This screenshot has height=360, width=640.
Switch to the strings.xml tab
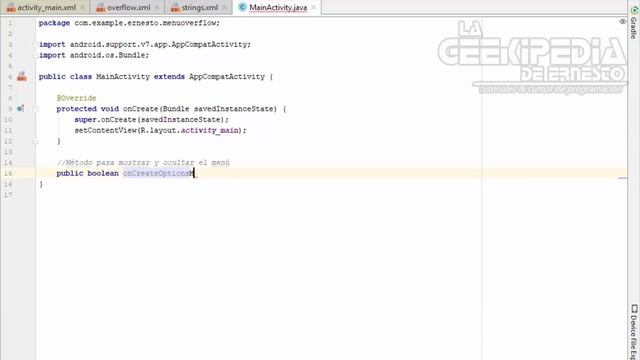click(195, 7)
